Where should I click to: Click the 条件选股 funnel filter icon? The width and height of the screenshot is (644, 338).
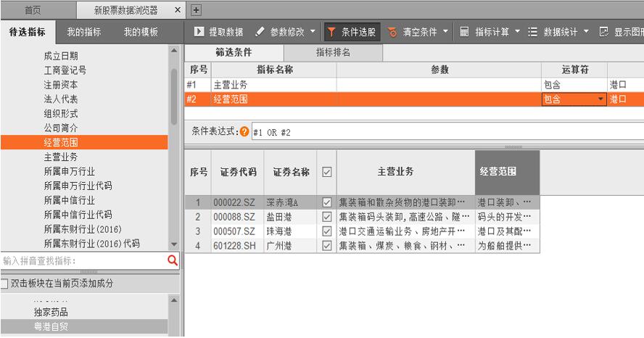331,32
